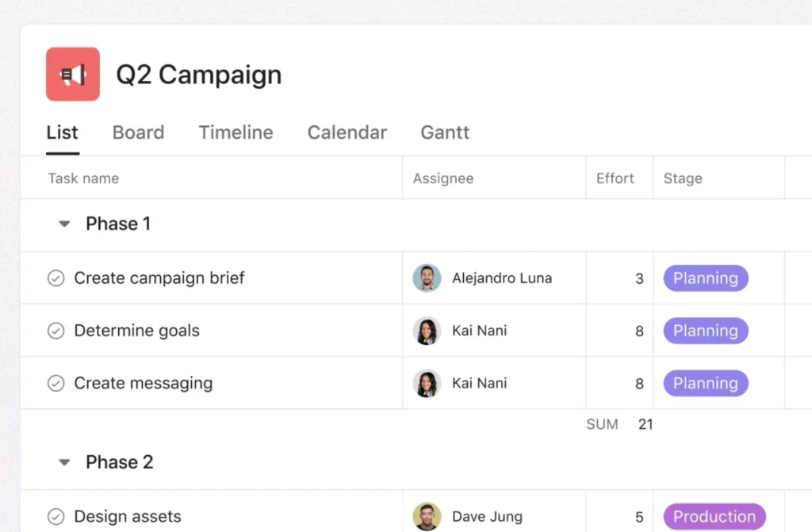Collapse the Phase 2 section
Image resolution: width=812 pixels, height=532 pixels.
63,461
